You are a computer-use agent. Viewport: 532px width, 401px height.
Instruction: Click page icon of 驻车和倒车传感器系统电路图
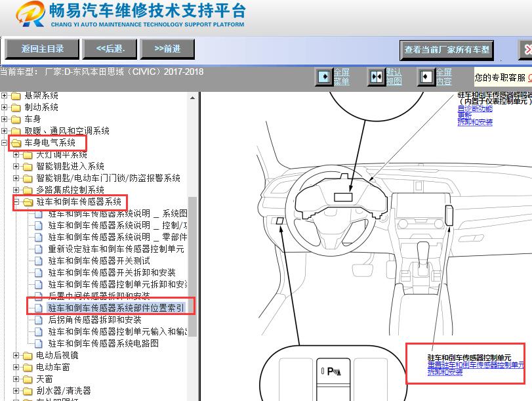point(39,344)
